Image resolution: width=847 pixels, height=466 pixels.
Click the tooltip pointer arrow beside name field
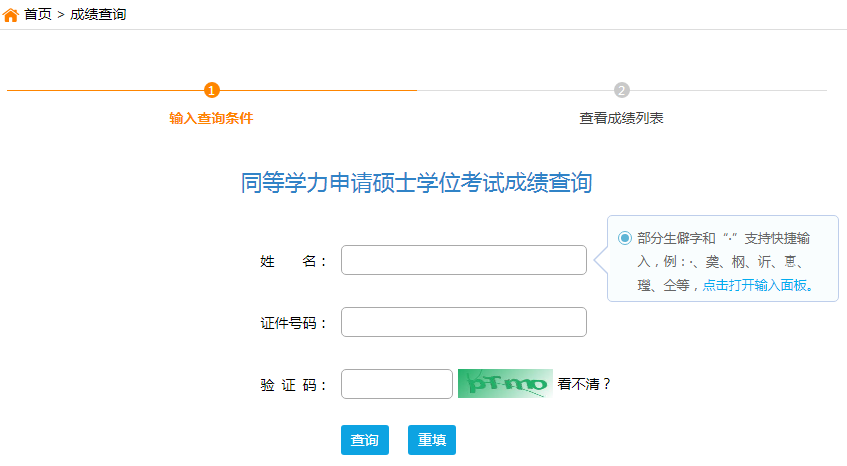601,260
